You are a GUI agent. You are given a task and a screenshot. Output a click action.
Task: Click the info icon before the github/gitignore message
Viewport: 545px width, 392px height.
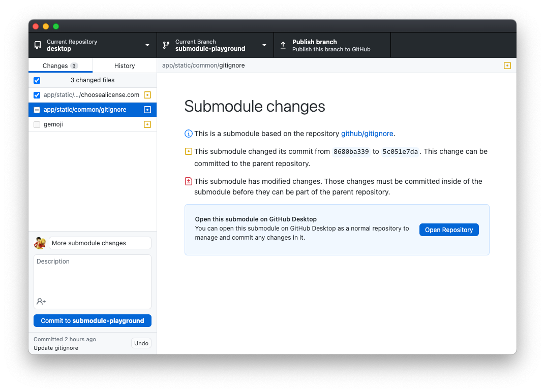click(188, 133)
